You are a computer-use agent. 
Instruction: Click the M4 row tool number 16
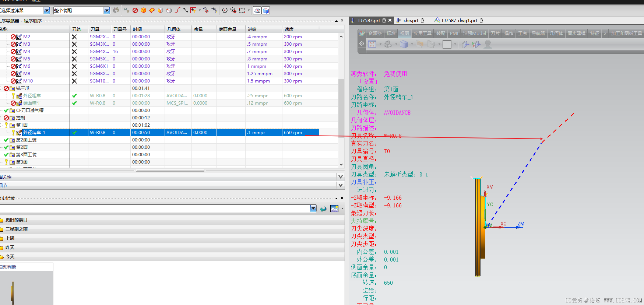[115, 51]
